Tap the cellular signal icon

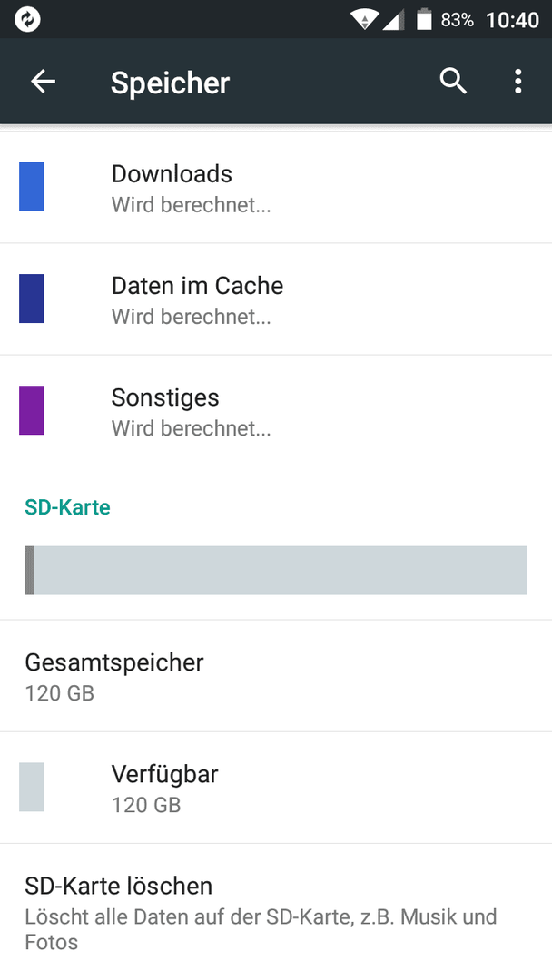tap(392, 20)
